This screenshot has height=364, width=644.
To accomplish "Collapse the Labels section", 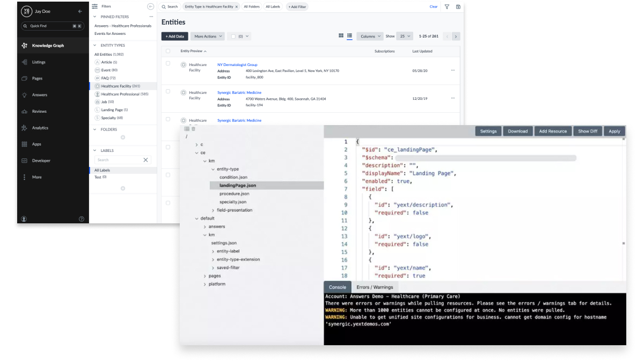I will tap(95, 150).
